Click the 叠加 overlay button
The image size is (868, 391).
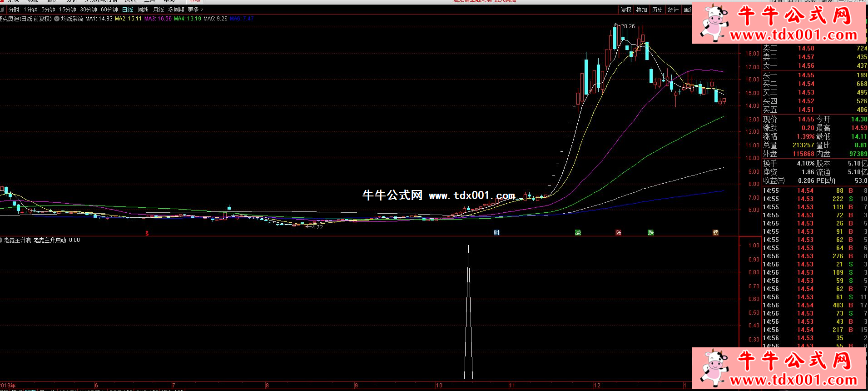click(641, 10)
